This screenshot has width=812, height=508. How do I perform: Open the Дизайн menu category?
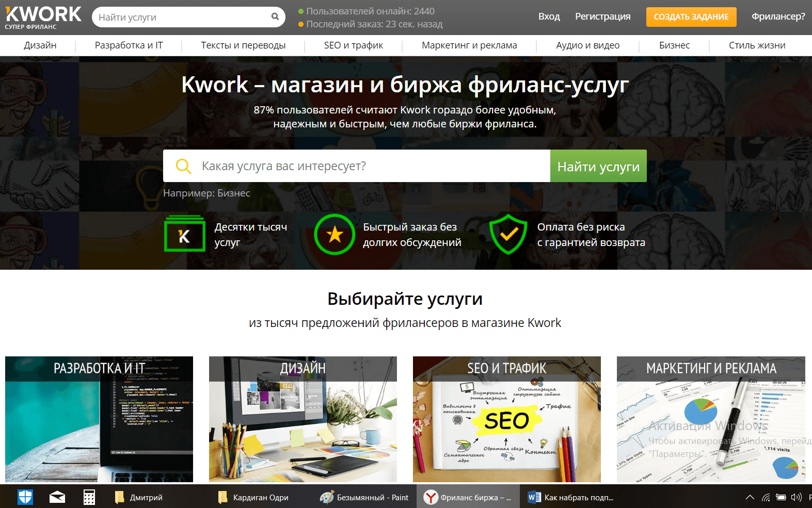coord(40,45)
